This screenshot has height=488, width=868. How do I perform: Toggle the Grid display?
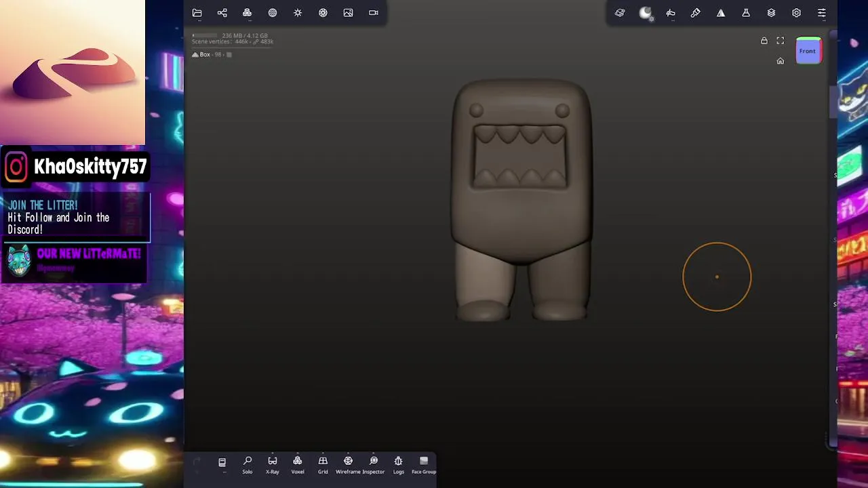323,465
